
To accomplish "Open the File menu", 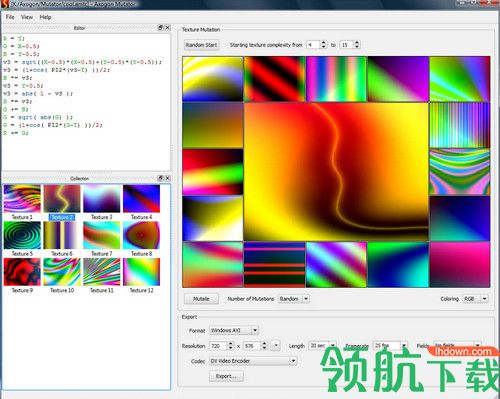I will coord(10,17).
